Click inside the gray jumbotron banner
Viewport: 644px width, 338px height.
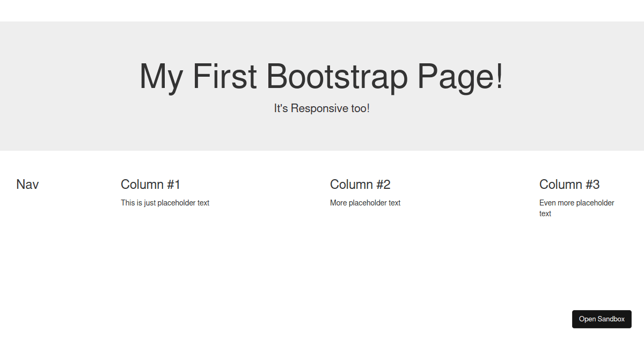(322, 134)
